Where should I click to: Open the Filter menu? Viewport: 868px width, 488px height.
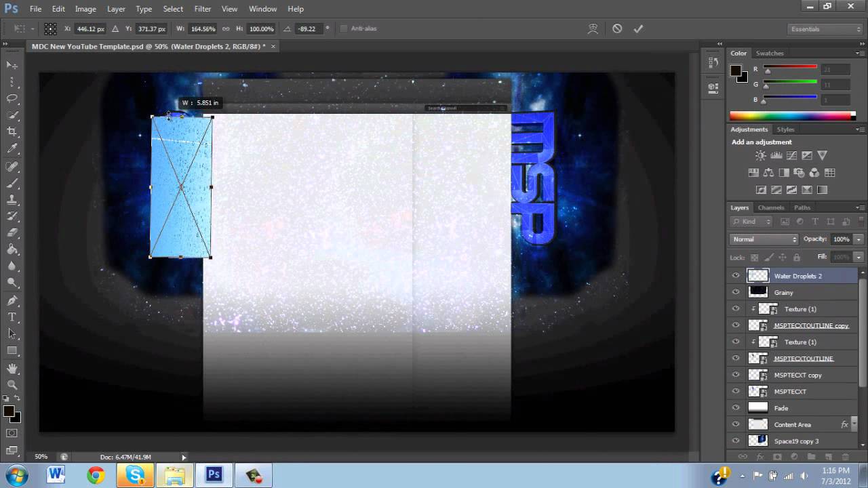(202, 9)
